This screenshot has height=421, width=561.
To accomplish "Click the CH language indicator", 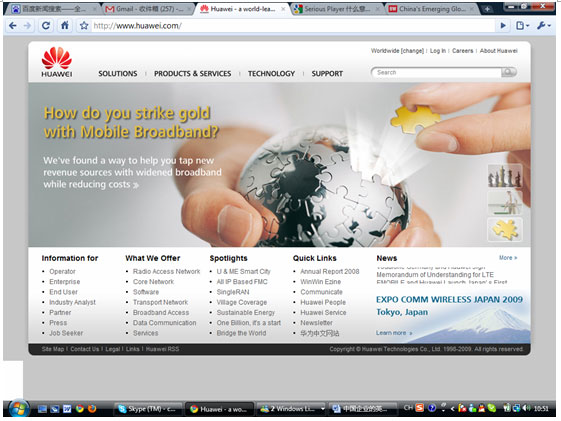I will 408,407.
